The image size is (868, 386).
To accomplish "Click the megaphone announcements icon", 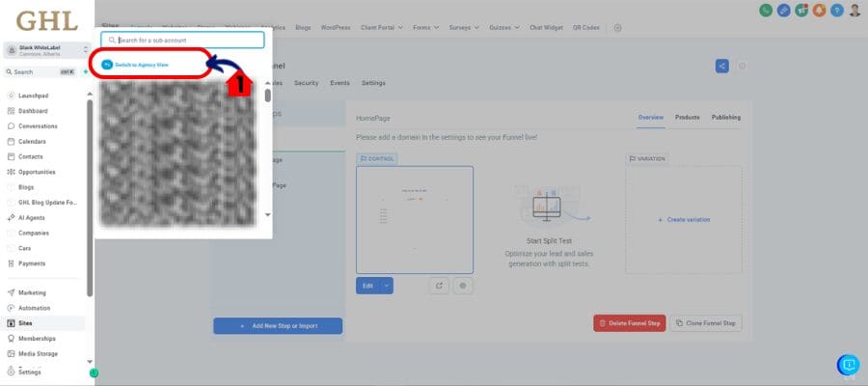I will tap(801, 10).
